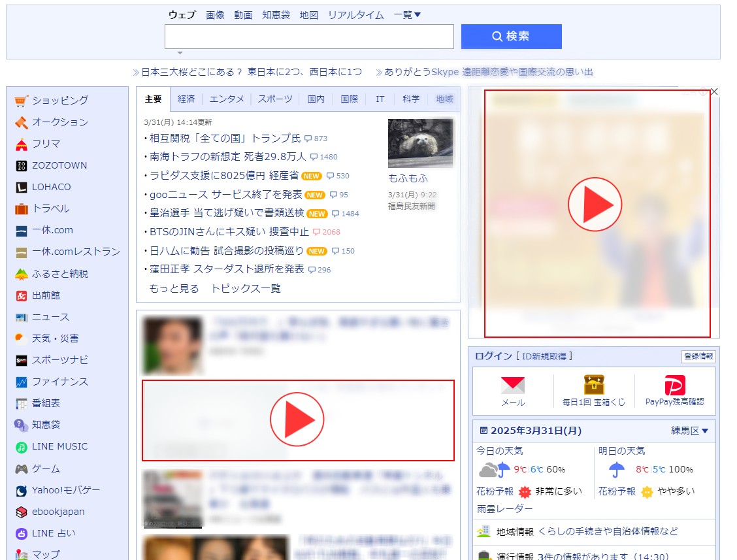Image resolution: width=737 pixels, height=560 pixels.
Task: Click the ふるさと納税 icon
Action: tap(21, 274)
